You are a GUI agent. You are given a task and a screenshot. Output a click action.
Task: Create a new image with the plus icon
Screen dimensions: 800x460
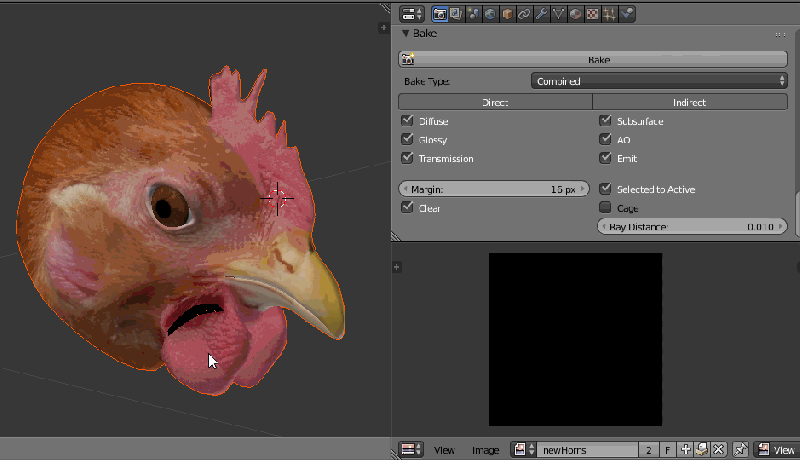point(685,450)
